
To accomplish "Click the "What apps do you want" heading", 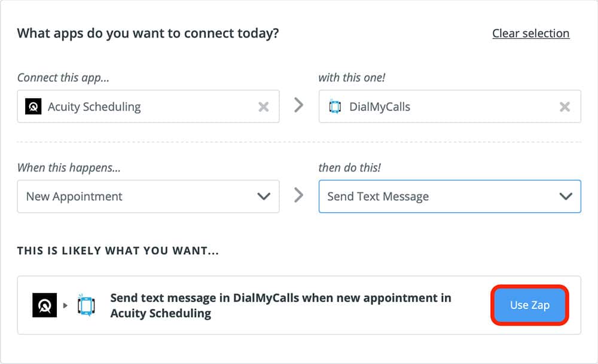I will pyautogui.click(x=148, y=33).
